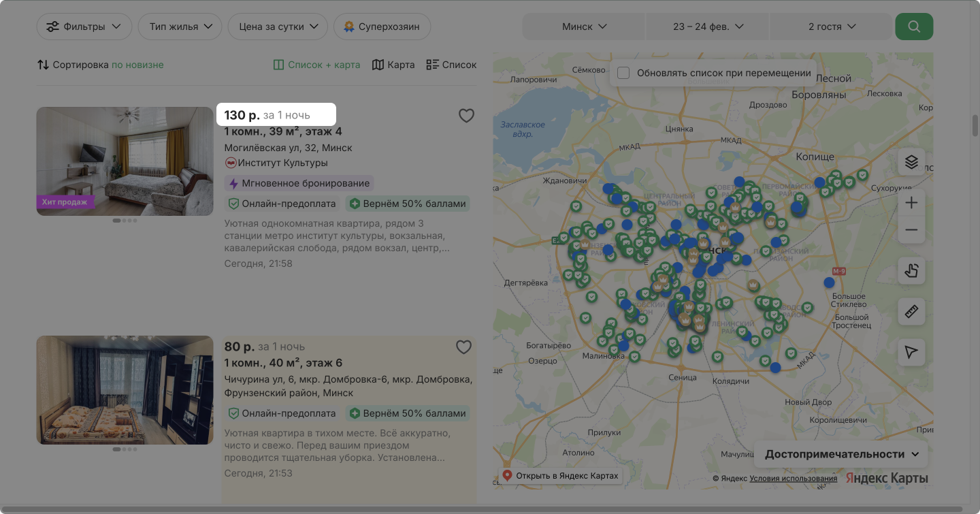The image size is (980, 514).
Task: Expand the Тип жилья dropdown
Action: [180, 27]
